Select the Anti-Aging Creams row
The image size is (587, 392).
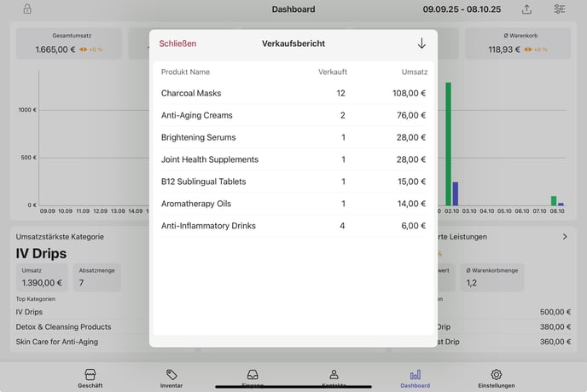[293, 115]
